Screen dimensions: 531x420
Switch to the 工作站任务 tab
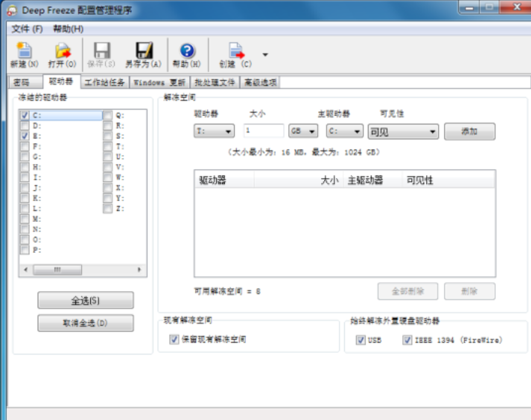point(105,83)
